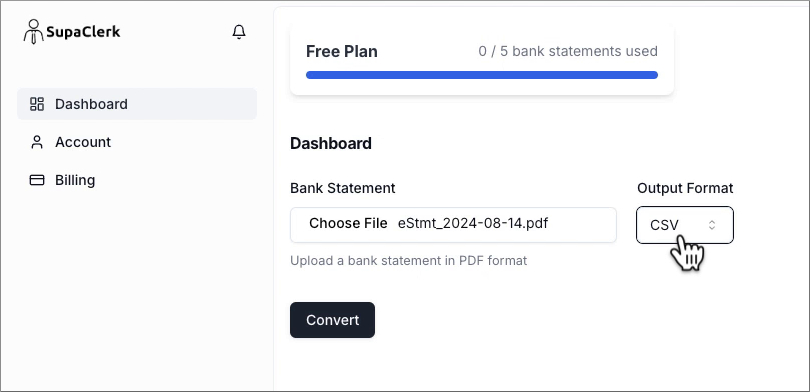
Task: Click the eStmt_2024-08-14.pdf file name
Action: click(x=473, y=223)
